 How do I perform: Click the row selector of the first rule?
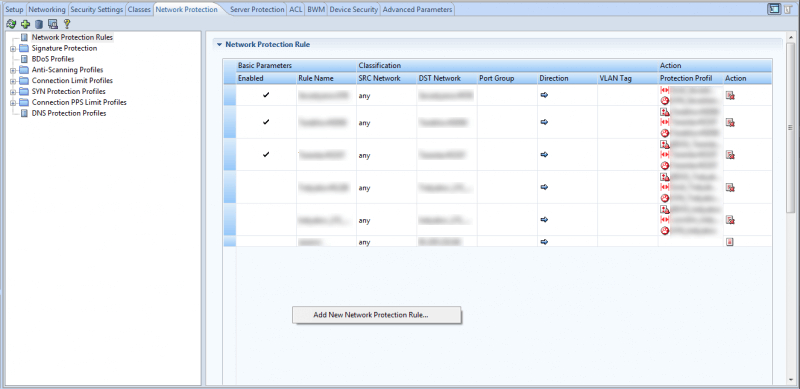point(230,95)
